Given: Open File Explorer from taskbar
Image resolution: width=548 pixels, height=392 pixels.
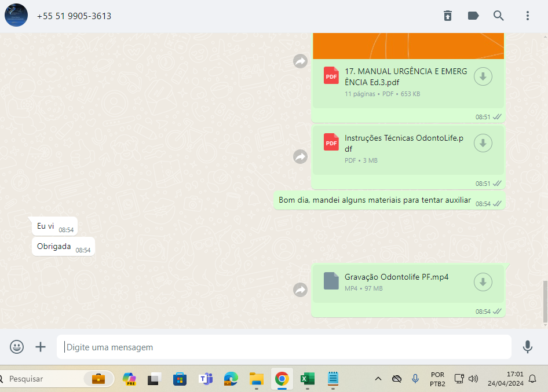Looking at the screenshot, I should coord(256,379).
